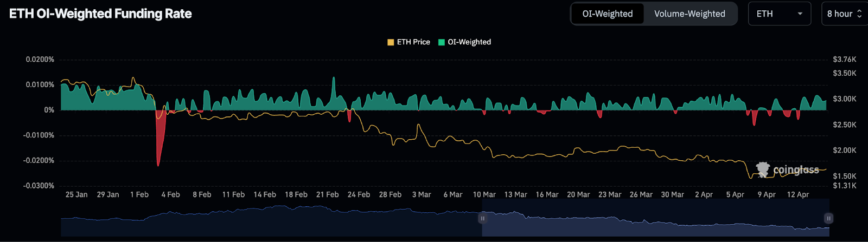This screenshot has height=242, width=868.
Task: Click the 10 Mar axis label
Action: tap(484, 194)
